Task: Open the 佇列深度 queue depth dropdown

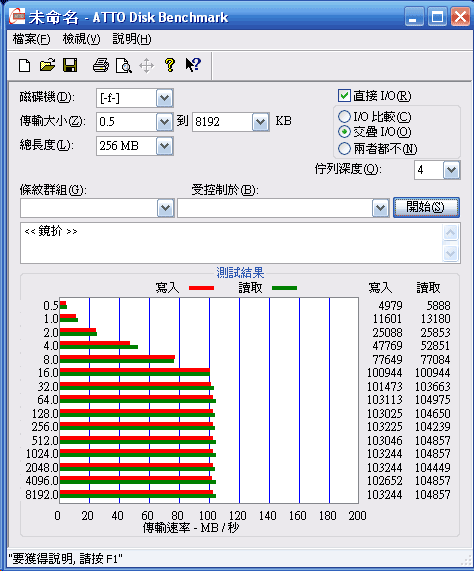Action: point(451,170)
